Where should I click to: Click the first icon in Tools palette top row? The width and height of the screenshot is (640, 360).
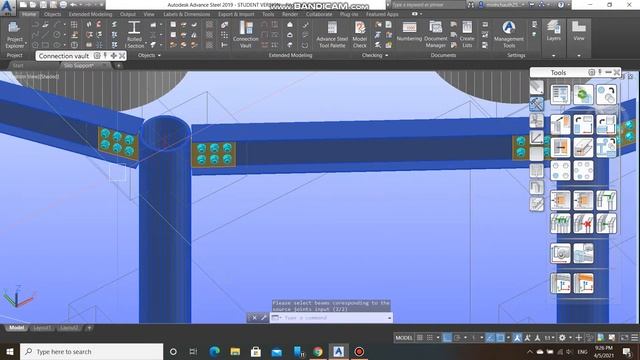click(x=560, y=94)
